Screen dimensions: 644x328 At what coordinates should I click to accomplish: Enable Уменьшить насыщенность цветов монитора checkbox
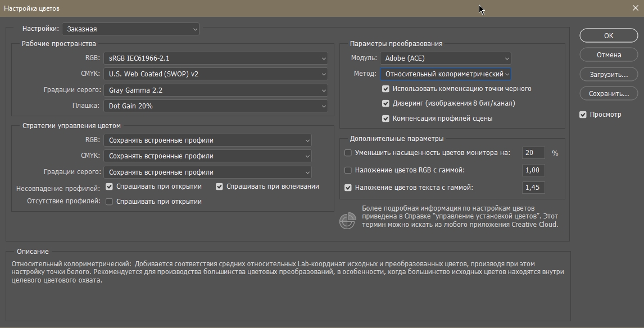[348, 153]
